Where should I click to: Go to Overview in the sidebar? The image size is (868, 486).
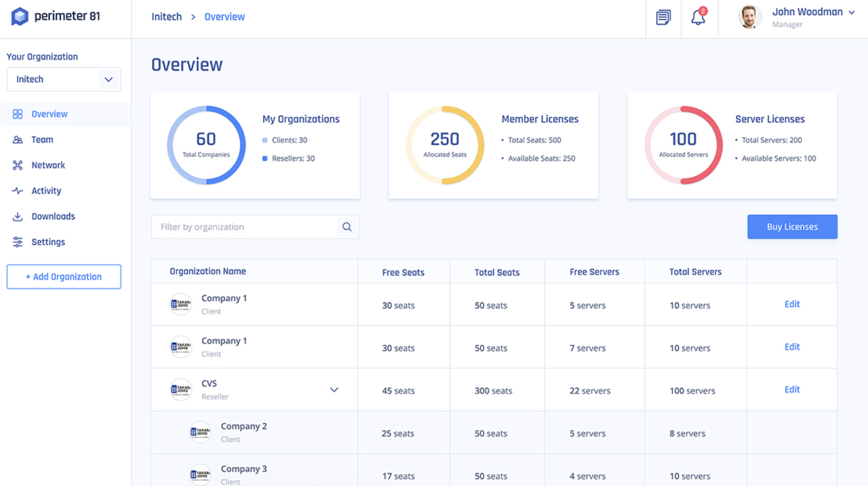(49, 114)
